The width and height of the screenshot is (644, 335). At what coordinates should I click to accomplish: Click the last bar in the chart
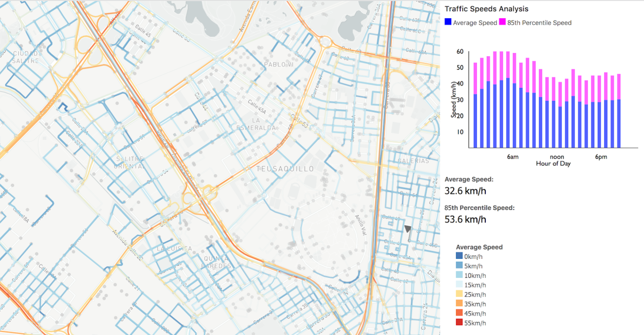[x=619, y=111]
